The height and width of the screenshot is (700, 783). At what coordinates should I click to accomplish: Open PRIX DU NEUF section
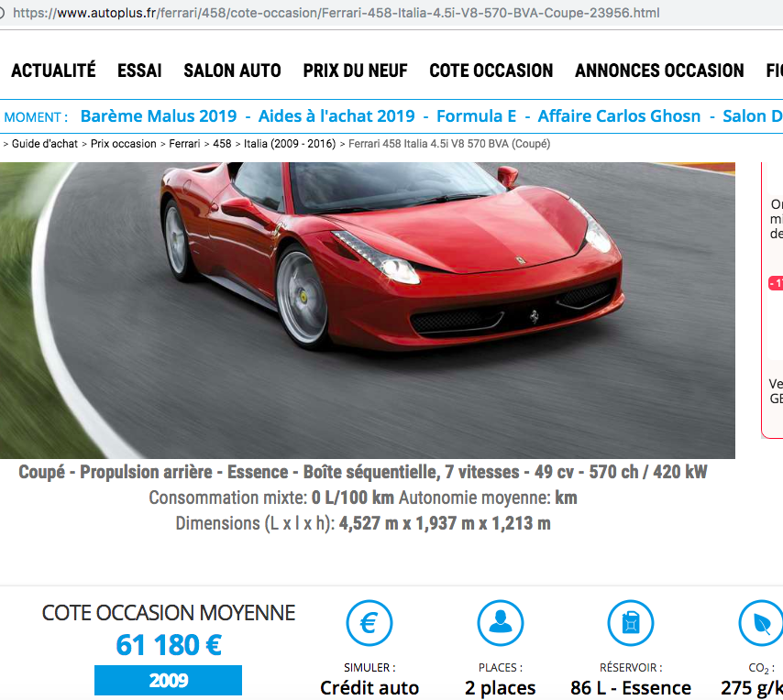[x=355, y=71]
